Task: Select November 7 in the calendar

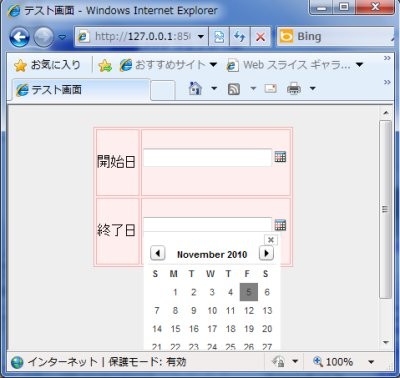Action: (157, 311)
